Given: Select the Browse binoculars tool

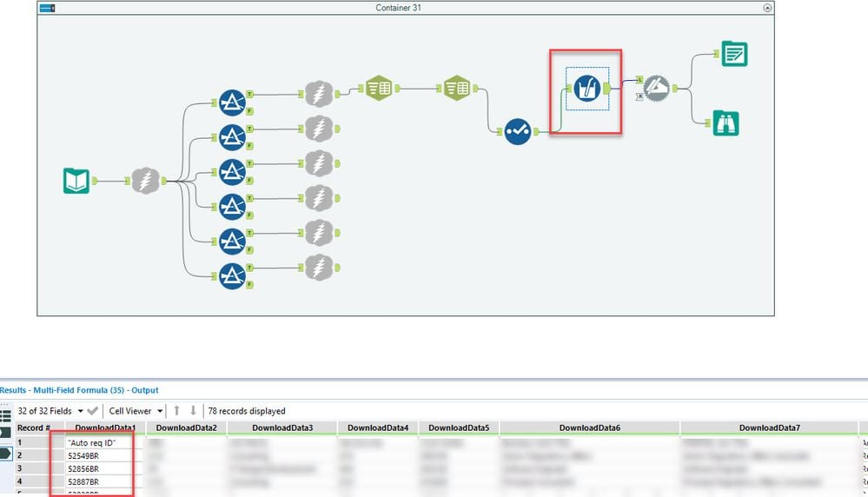Looking at the screenshot, I should click(726, 123).
